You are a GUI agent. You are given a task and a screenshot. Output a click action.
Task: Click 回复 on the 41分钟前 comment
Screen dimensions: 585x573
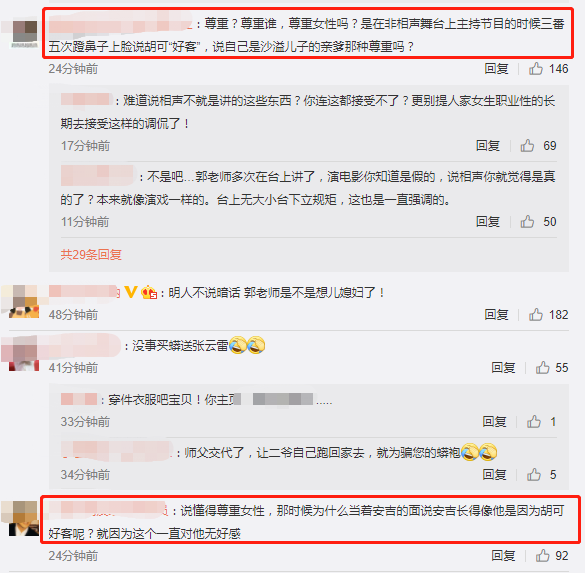[503, 368]
